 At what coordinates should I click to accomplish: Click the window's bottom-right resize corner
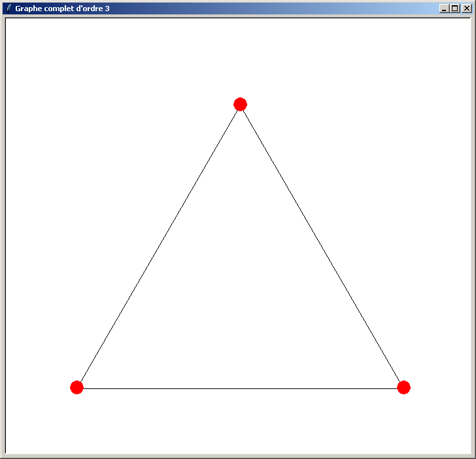[x=473, y=456]
